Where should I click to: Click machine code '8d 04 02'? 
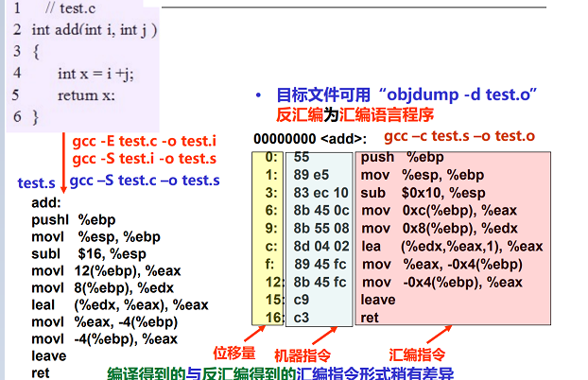click(321, 247)
